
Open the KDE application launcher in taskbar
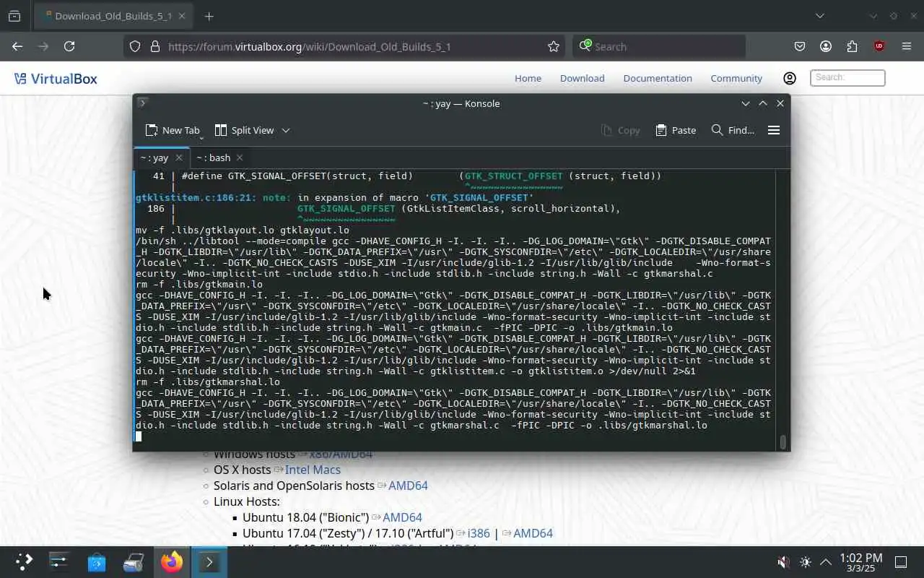25,561
